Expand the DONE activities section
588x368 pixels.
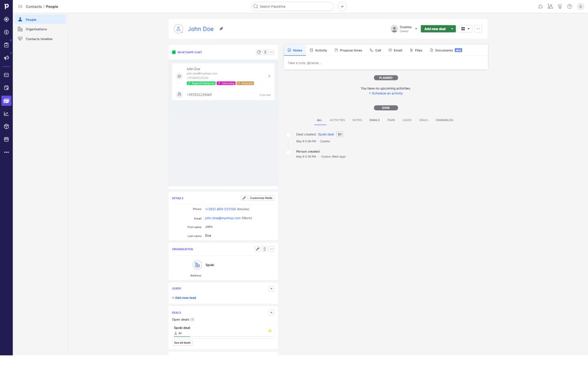[x=385, y=107]
